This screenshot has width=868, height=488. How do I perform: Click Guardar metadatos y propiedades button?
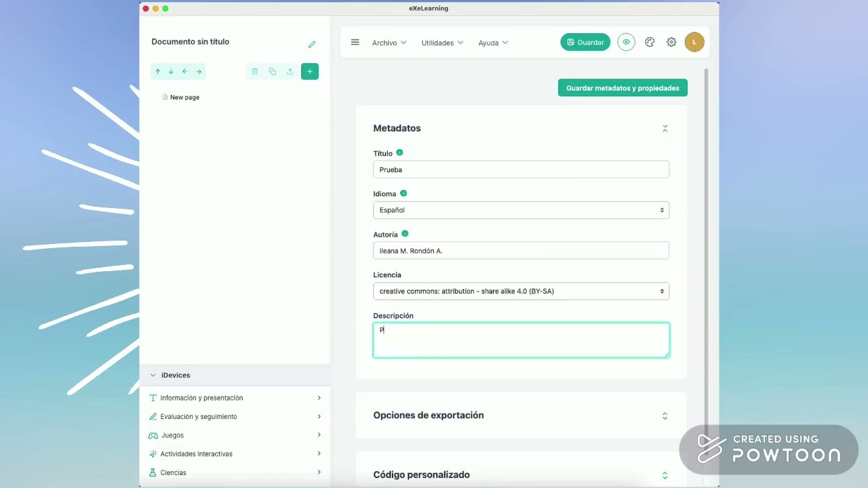[623, 88]
